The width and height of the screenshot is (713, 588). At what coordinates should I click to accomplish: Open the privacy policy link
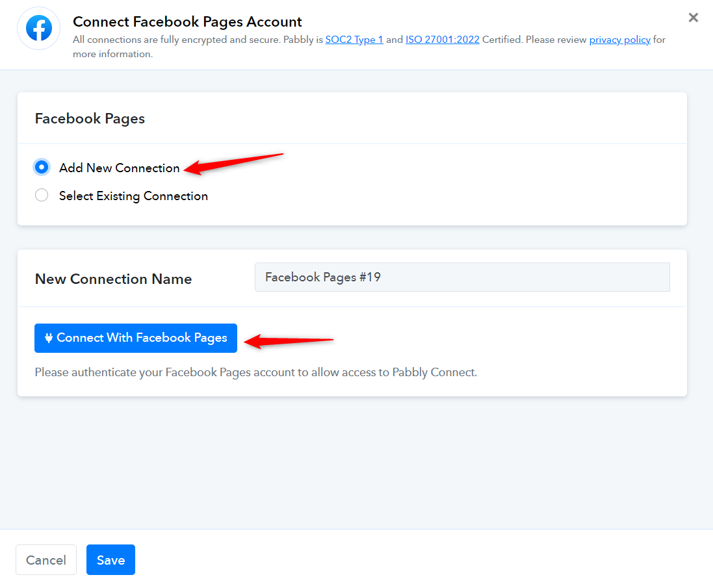pos(620,40)
